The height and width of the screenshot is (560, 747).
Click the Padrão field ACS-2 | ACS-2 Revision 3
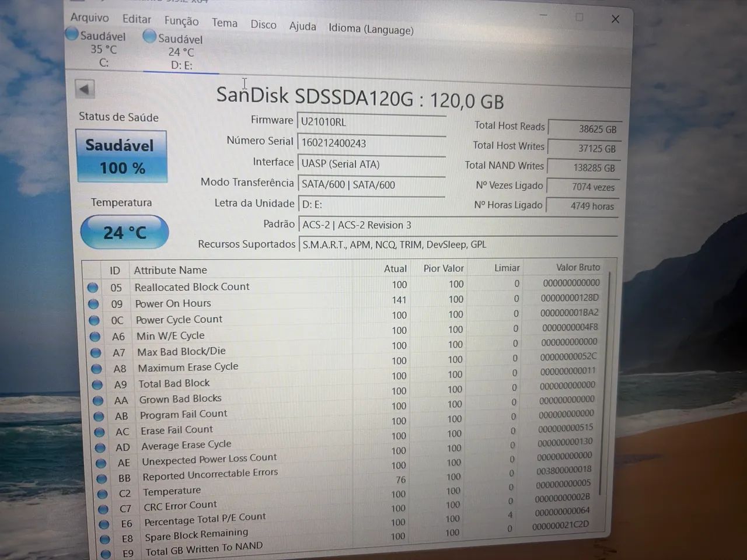point(458,225)
